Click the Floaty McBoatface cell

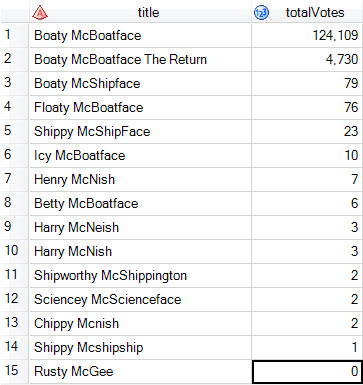(x=140, y=107)
